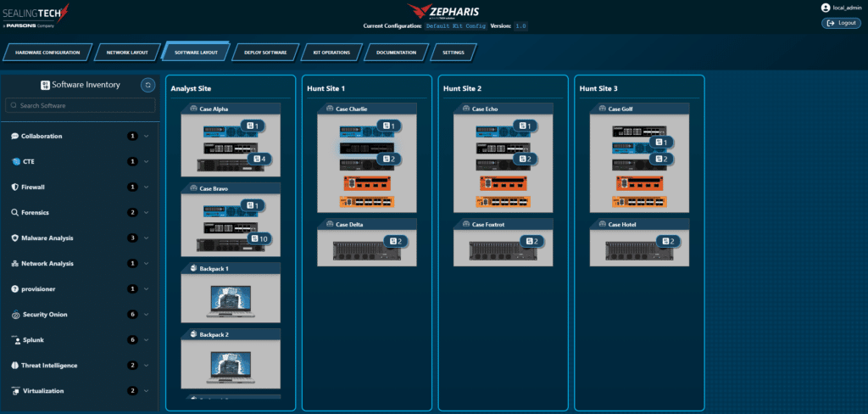Select the Case Delta server image

pyautogui.click(x=366, y=250)
